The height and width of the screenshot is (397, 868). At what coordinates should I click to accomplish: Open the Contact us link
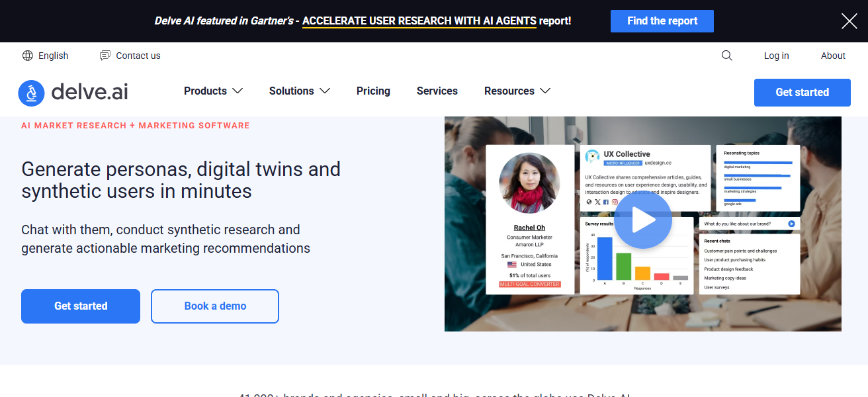138,56
